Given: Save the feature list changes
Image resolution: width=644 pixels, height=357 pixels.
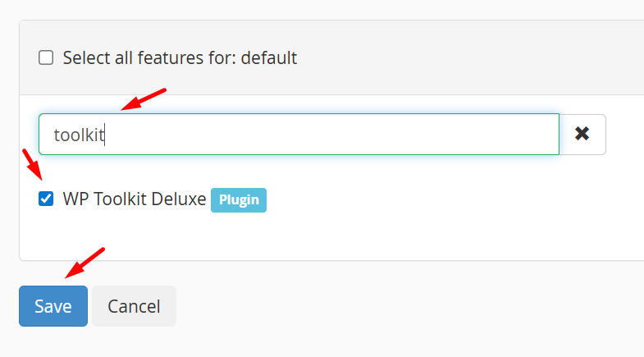Looking at the screenshot, I should coord(53,306).
